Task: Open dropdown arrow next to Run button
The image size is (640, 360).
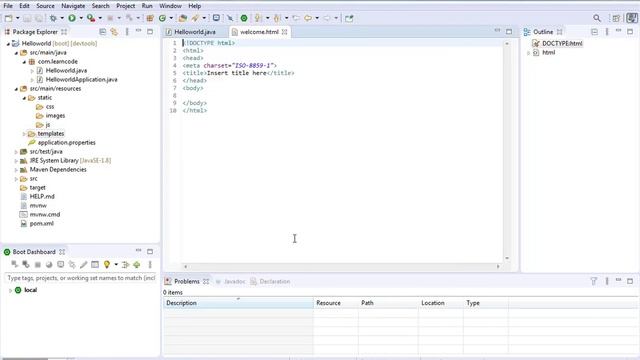Action: 81,18
